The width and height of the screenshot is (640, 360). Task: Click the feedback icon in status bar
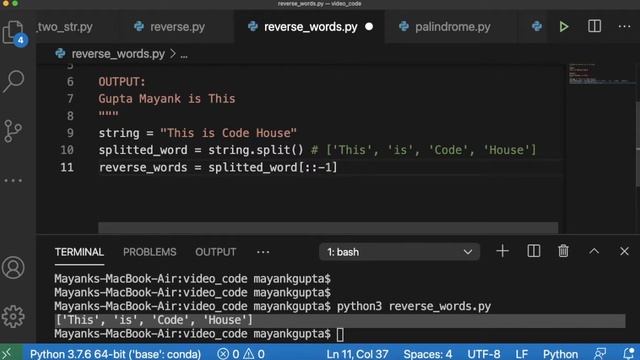coord(600,353)
